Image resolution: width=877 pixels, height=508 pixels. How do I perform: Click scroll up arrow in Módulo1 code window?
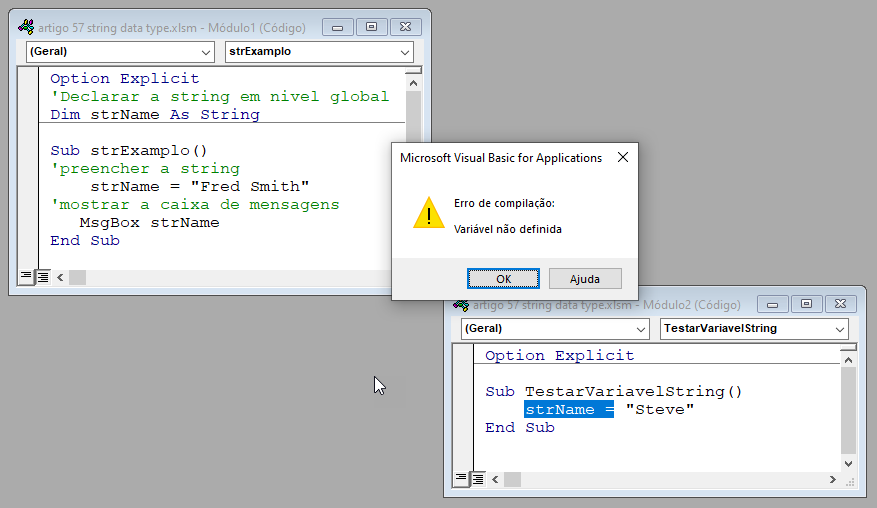pos(413,83)
